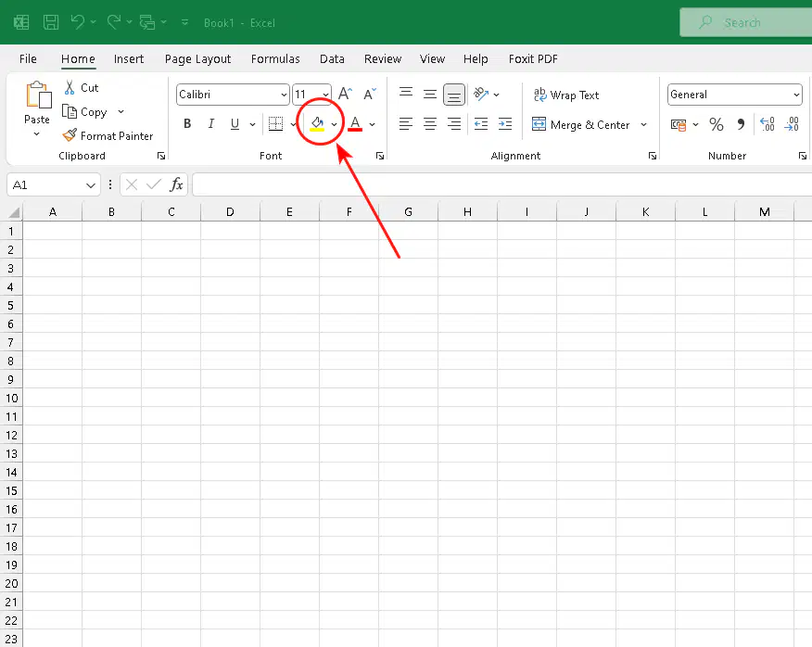The height and width of the screenshot is (647, 812).
Task: Open Alignment settings dialog launcher
Action: coord(652,156)
